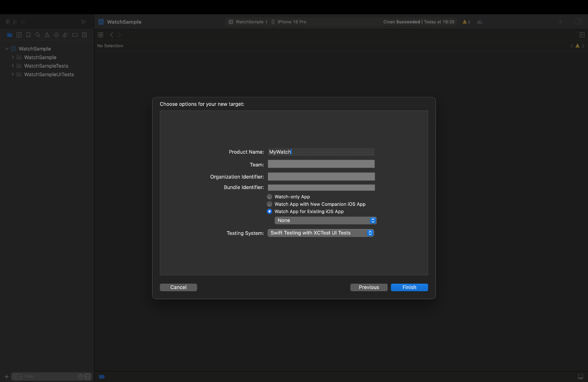588x382 pixels.
Task: Open the Issue navigator triangle icon
Action: coord(47,35)
